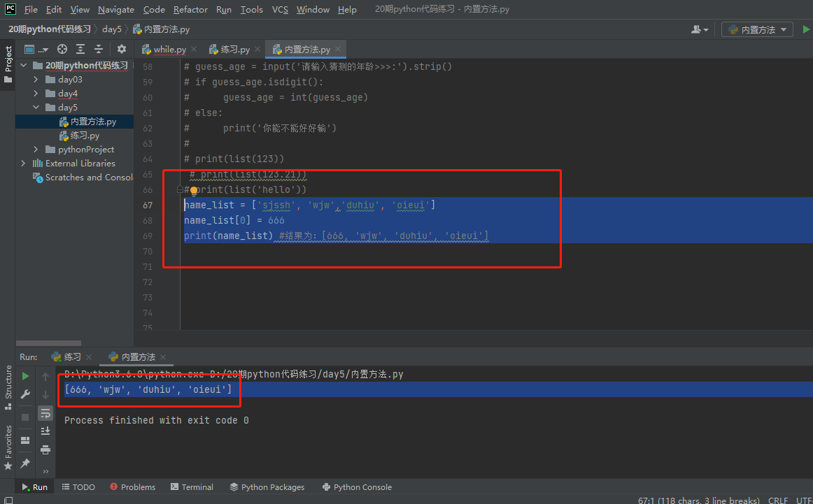
Task: Click the green Rerun icon in Run panel
Action: pos(25,376)
